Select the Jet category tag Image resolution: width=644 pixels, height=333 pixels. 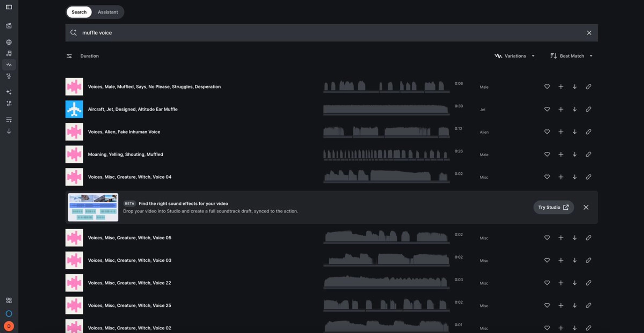(483, 110)
